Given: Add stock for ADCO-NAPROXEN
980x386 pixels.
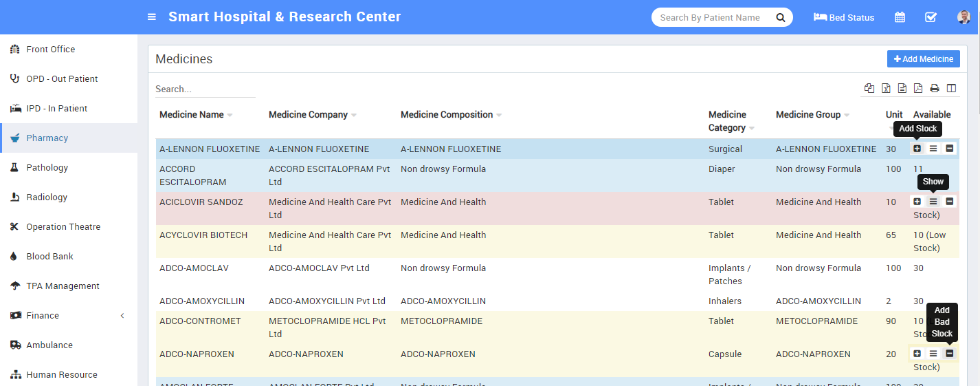Looking at the screenshot, I should (x=917, y=354).
